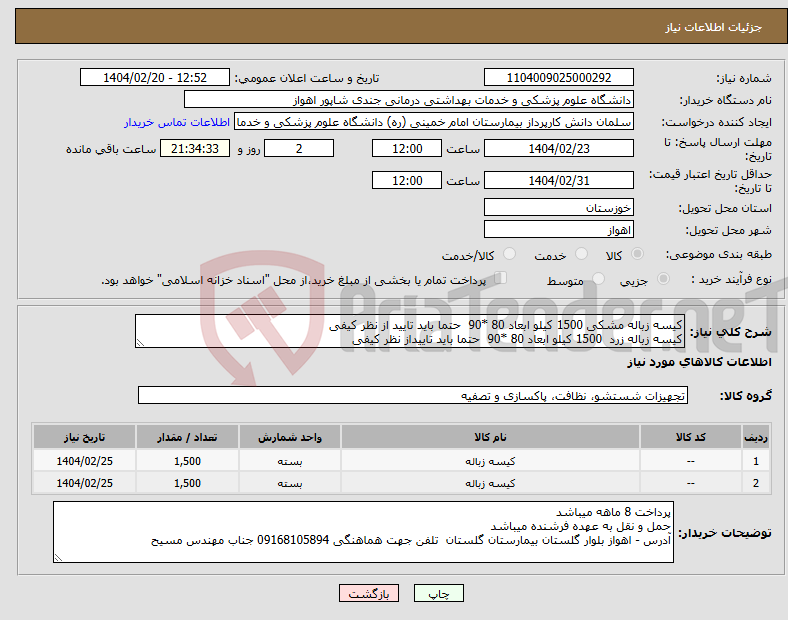The width and height of the screenshot is (788, 620).
Task: Click the delivery province field خوزستان
Action: tap(558, 208)
